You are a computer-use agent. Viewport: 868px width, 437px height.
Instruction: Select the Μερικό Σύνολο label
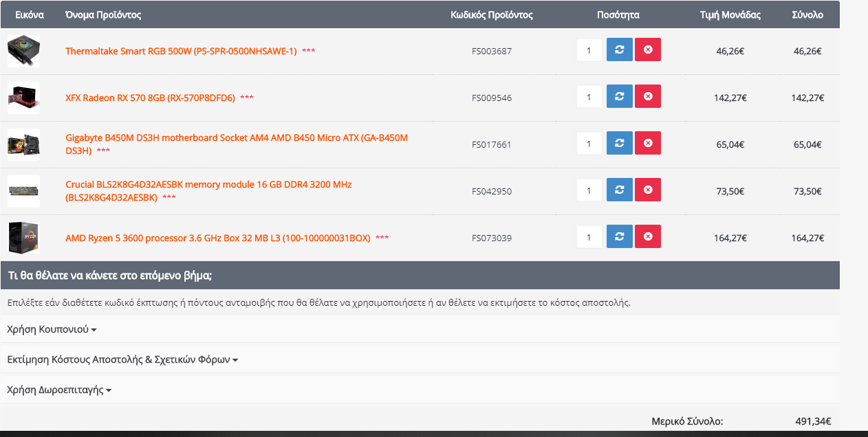click(688, 421)
